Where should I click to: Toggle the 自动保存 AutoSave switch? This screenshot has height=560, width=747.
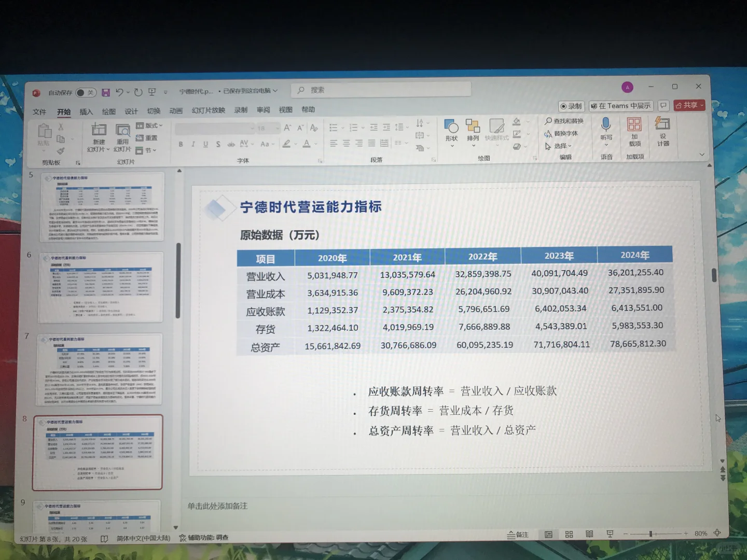click(86, 93)
